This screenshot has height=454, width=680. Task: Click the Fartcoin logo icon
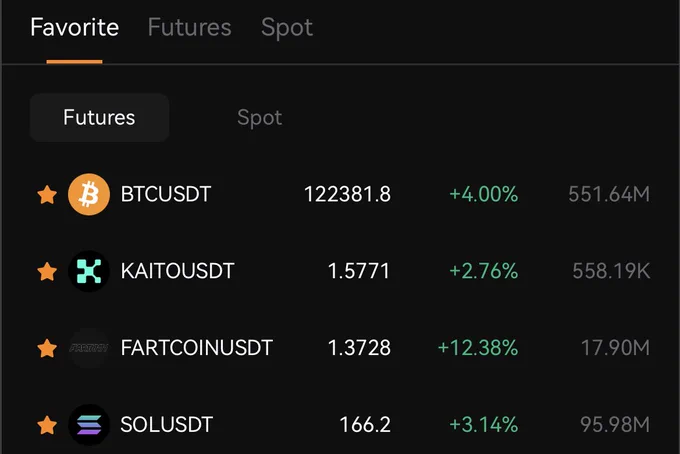(89, 348)
